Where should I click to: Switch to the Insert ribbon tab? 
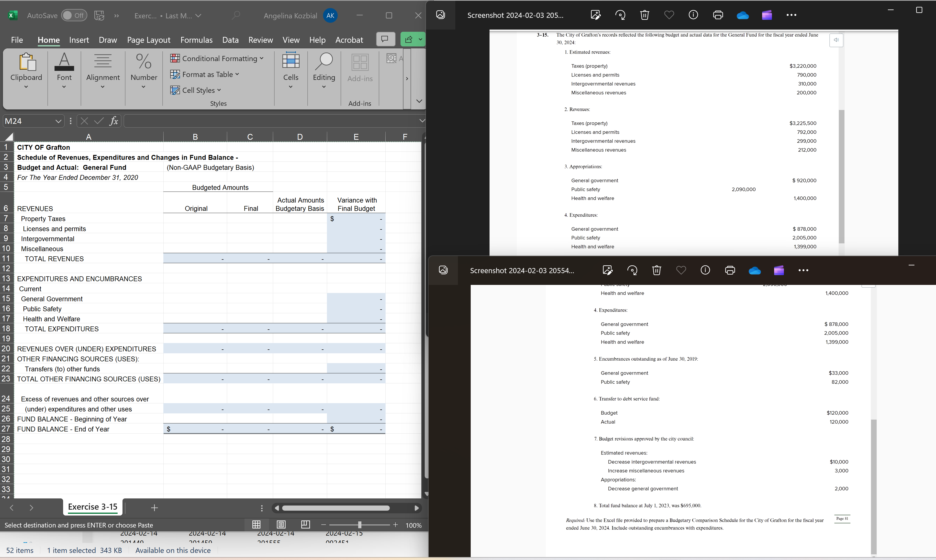pos(79,40)
